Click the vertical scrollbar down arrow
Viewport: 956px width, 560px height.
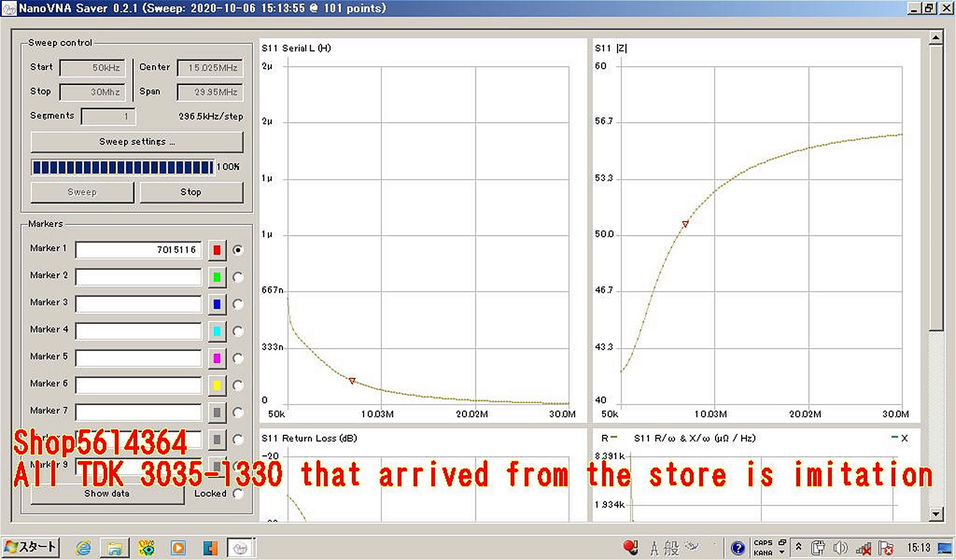point(936,514)
